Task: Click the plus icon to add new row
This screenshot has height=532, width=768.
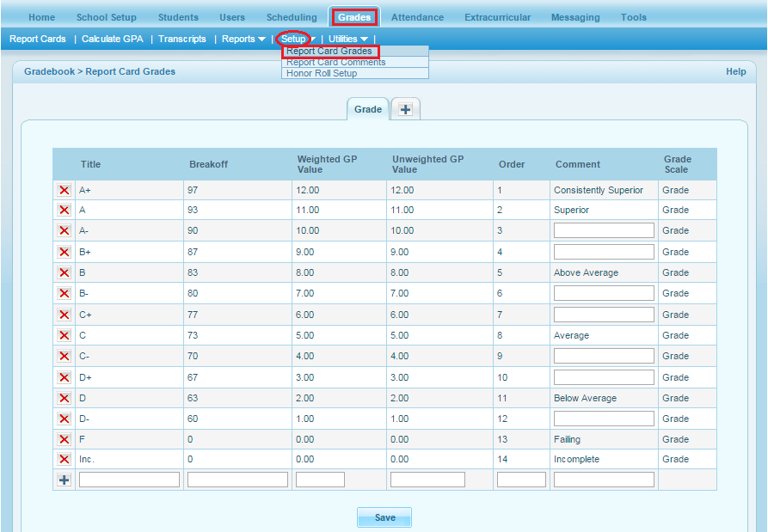Action: [x=64, y=480]
